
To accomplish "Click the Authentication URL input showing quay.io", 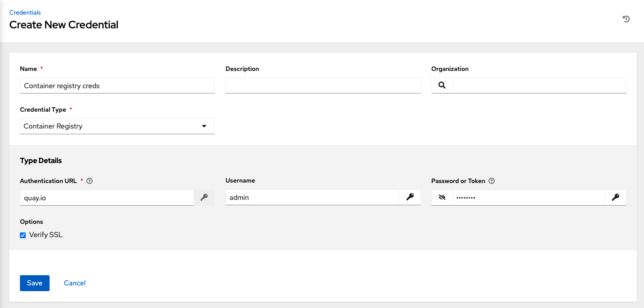I will (106, 197).
